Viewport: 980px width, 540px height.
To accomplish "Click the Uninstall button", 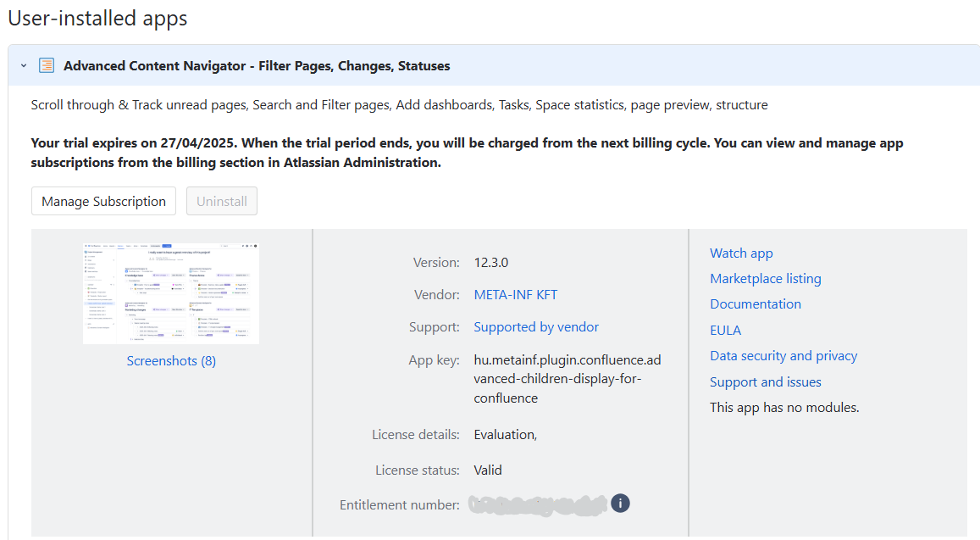I will [221, 201].
